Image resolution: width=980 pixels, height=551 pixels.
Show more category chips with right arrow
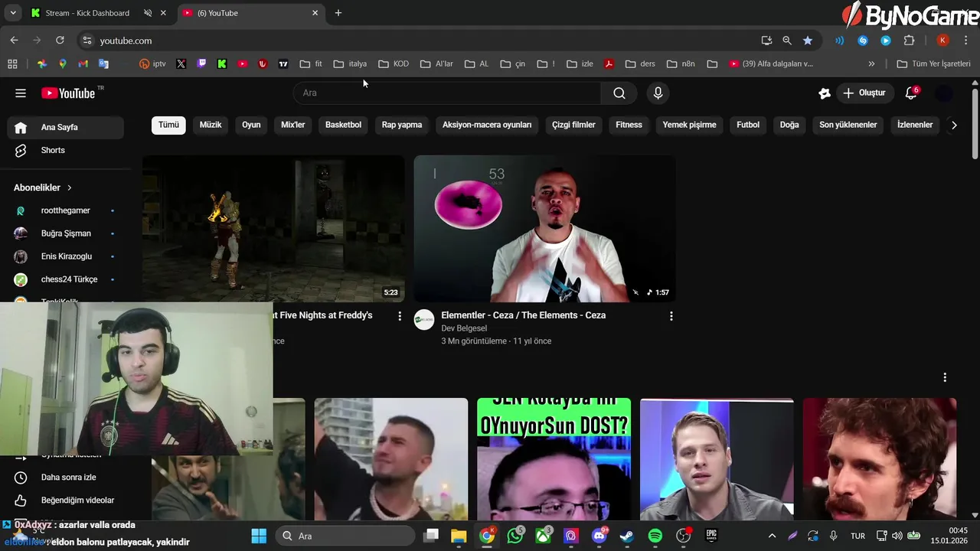click(954, 125)
